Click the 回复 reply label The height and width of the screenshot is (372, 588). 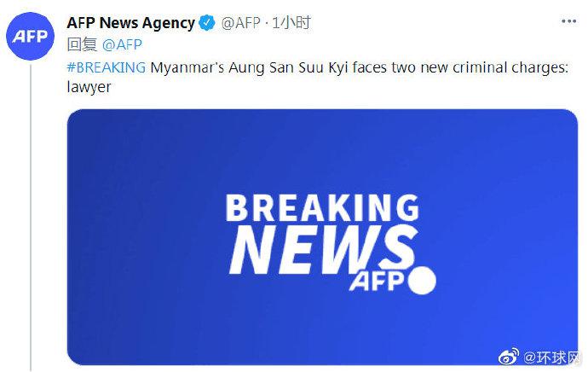click(80, 44)
